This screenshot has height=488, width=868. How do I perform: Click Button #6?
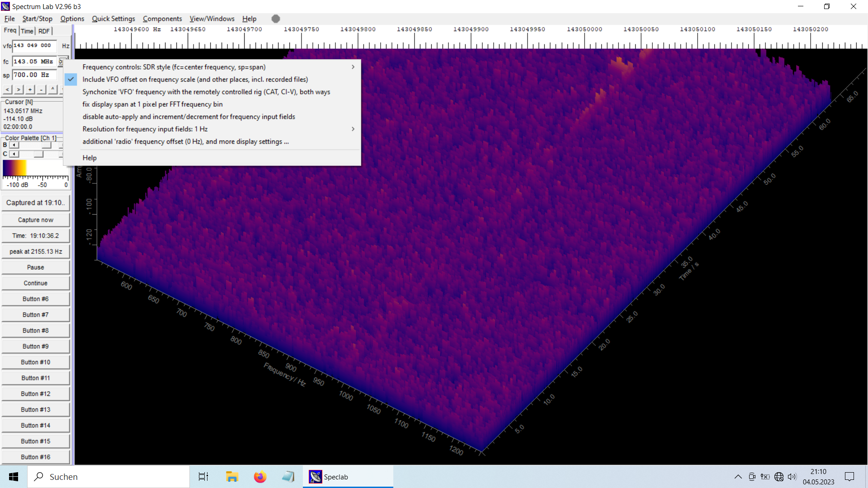(x=36, y=299)
